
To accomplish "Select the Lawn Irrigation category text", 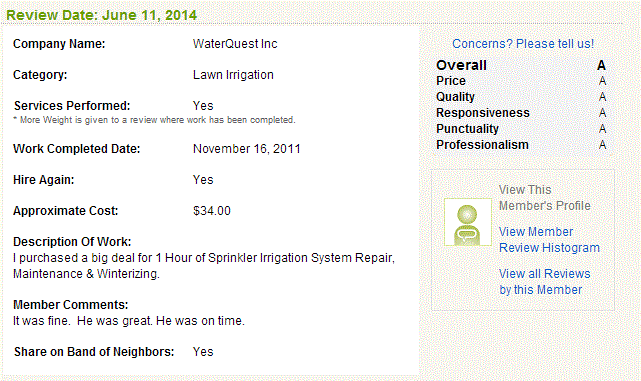I will (233, 75).
